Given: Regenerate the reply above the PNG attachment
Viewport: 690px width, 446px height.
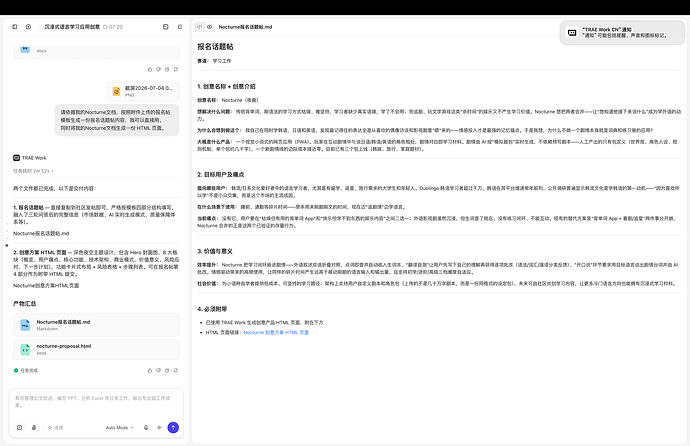Looking at the screenshot, I should (176, 69).
